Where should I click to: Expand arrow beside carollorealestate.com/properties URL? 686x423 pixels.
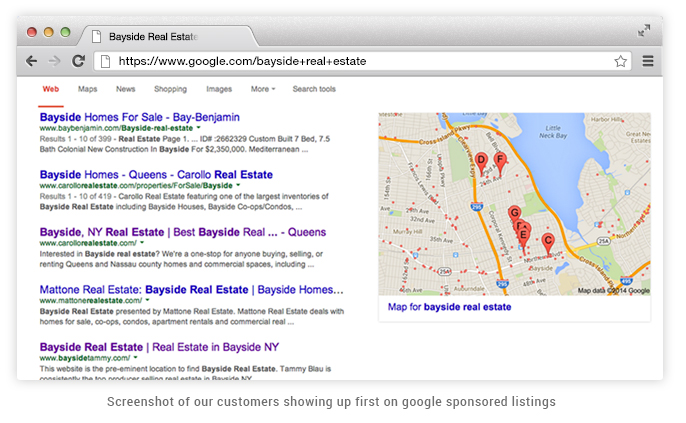point(238,185)
